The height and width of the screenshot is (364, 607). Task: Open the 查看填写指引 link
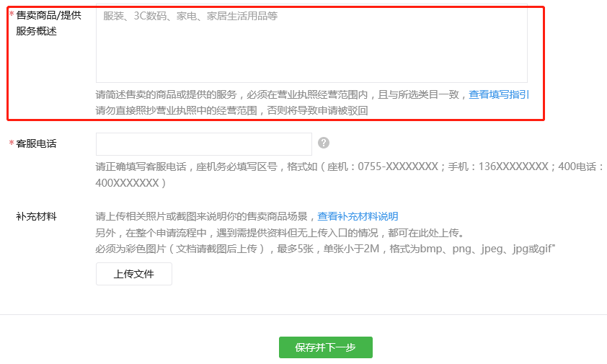pyautogui.click(x=499, y=94)
